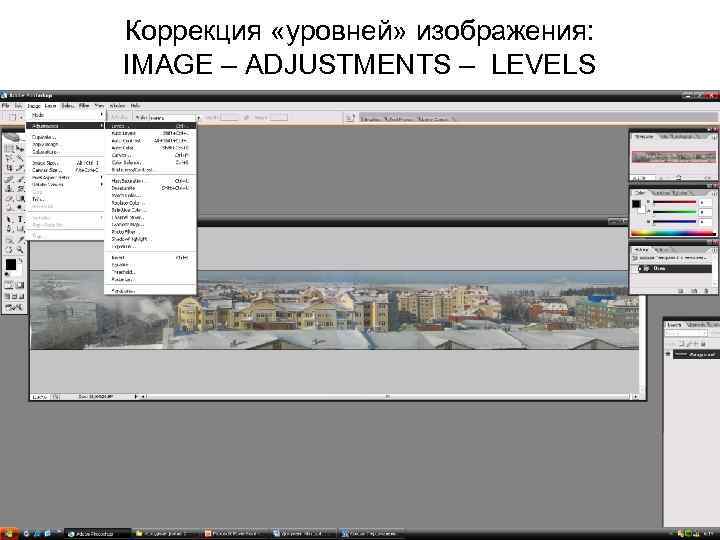Open Pixel Aspect Ratio submenu
Viewport: 720px width, 540px height.
point(65,177)
